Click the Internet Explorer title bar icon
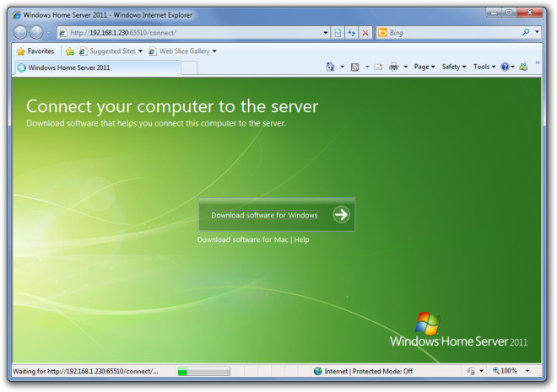 (x=16, y=15)
